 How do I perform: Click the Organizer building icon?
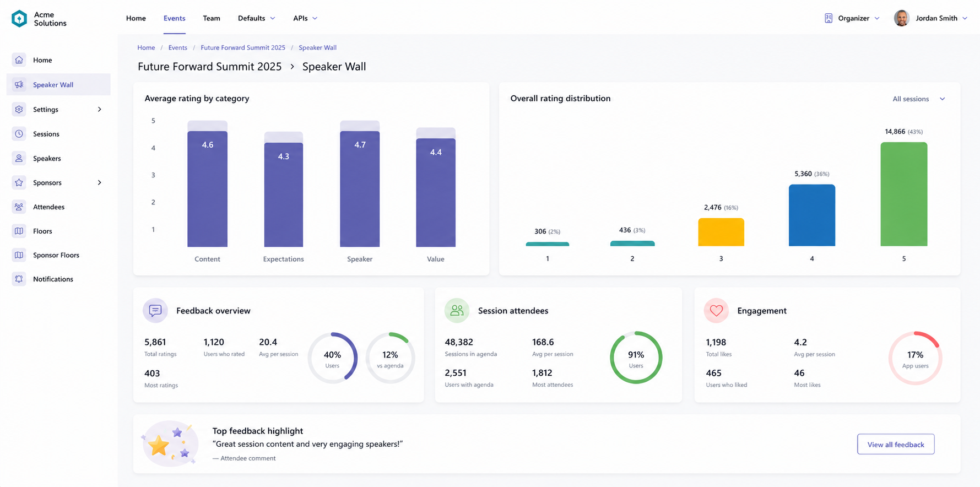click(829, 18)
